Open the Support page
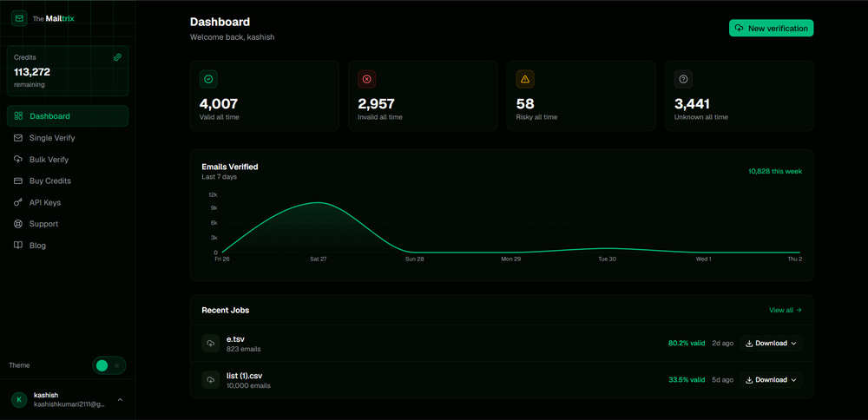Image resolution: width=868 pixels, height=420 pixels. coord(68,224)
